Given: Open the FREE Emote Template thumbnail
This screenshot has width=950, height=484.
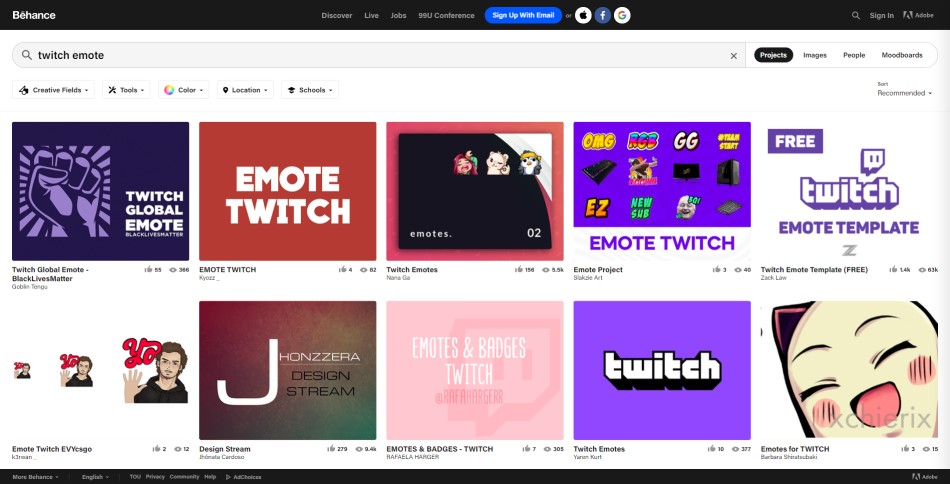Looking at the screenshot, I should point(849,191).
